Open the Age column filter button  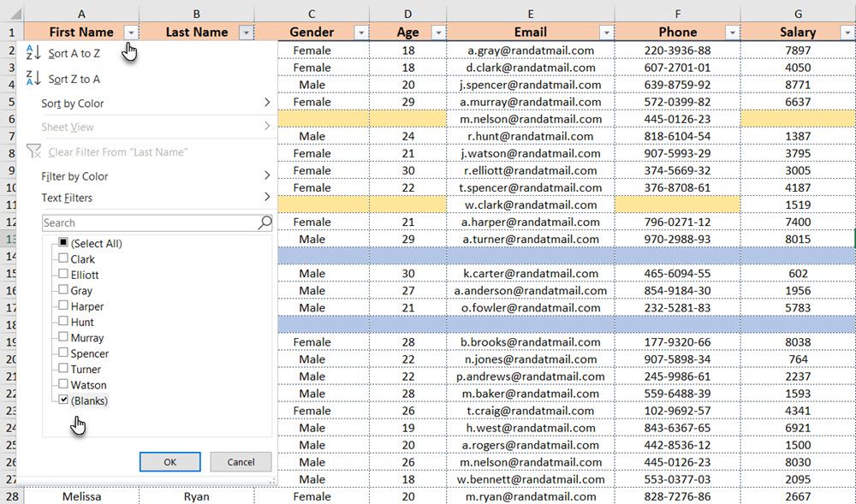(438, 33)
